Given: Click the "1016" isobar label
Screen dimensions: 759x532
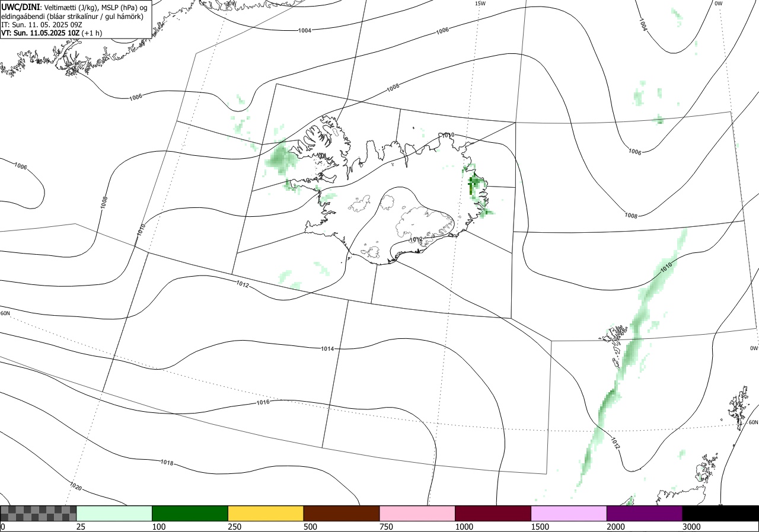Looking at the screenshot, I should (263, 402).
